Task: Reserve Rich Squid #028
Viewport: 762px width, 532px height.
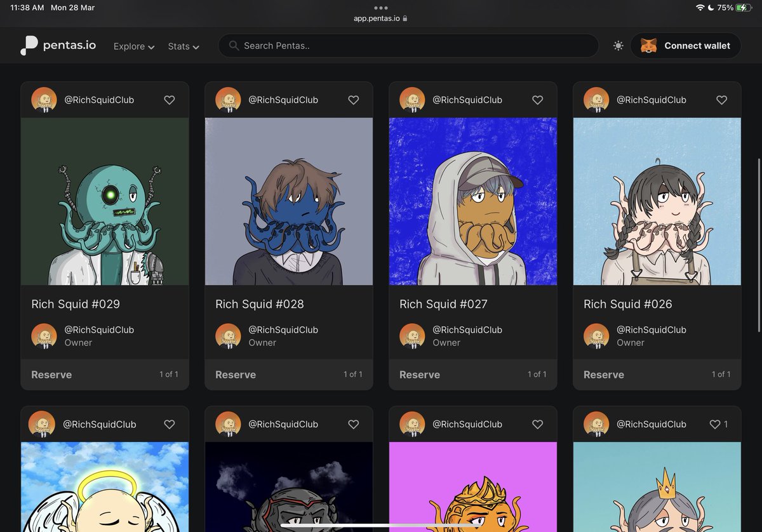Action: (236, 375)
